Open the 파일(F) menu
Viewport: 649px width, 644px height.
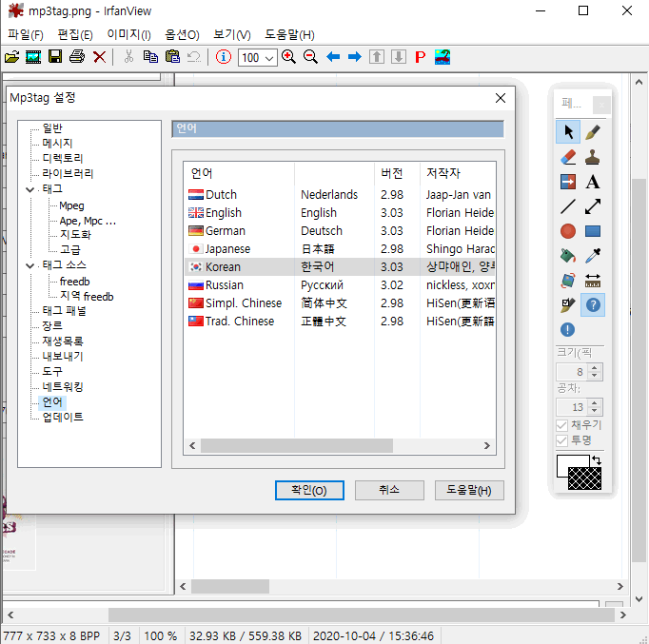pyautogui.click(x=26, y=35)
